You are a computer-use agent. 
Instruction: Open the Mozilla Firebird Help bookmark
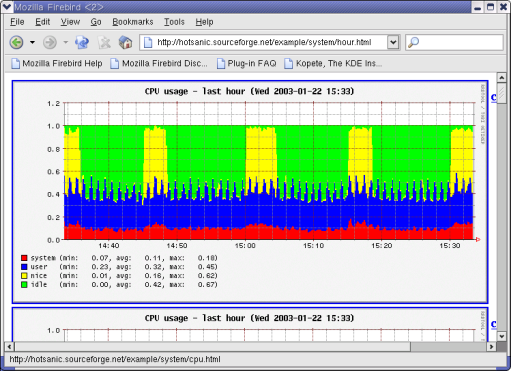pyautogui.click(x=57, y=63)
